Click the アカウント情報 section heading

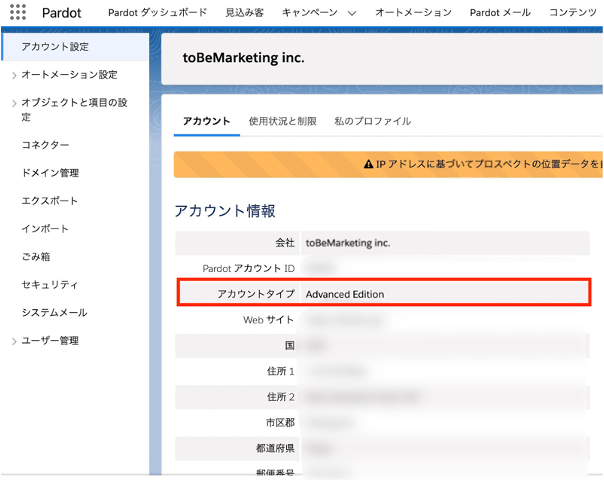click(x=225, y=211)
